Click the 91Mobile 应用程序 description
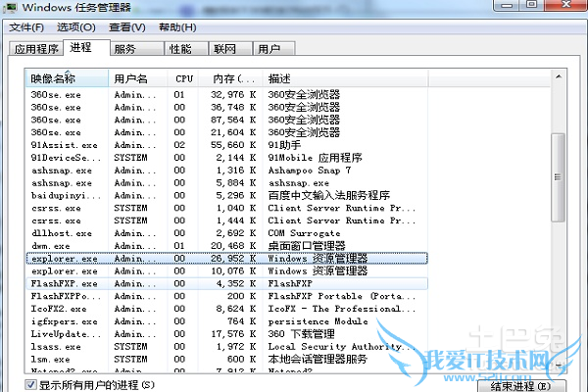 [x=315, y=158]
